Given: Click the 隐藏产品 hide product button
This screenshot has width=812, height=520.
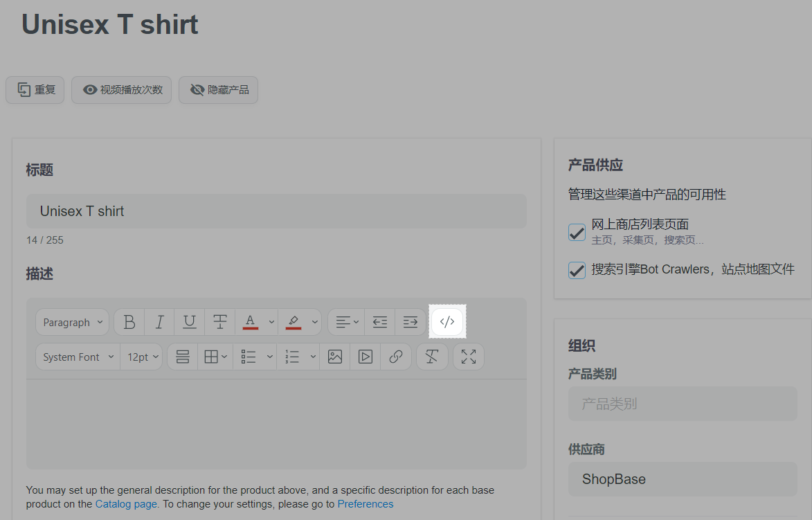Looking at the screenshot, I should 219,90.
